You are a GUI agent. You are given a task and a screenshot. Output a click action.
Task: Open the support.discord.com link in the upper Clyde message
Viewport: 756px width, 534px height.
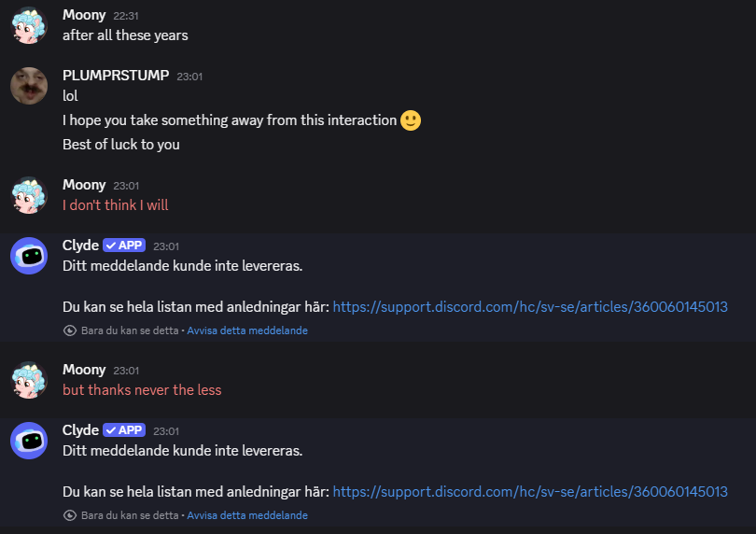pos(530,306)
